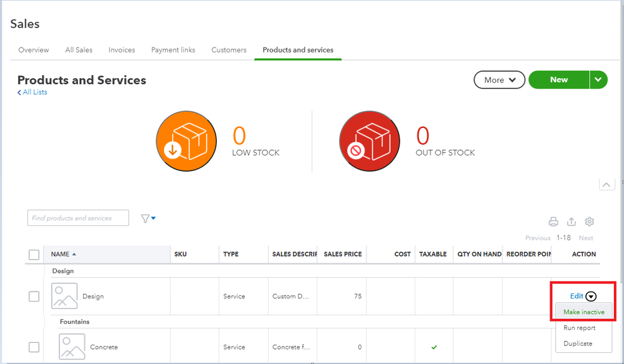The height and width of the screenshot is (364, 624).
Task: Open the More dropdown button
Action: point(499,80)
